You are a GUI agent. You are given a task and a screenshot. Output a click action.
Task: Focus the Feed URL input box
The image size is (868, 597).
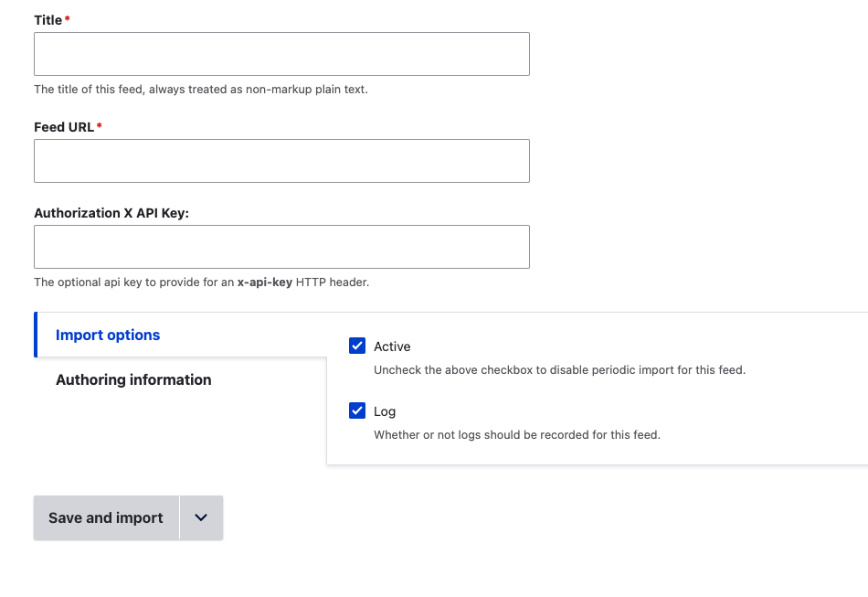(x=281, y=161)
